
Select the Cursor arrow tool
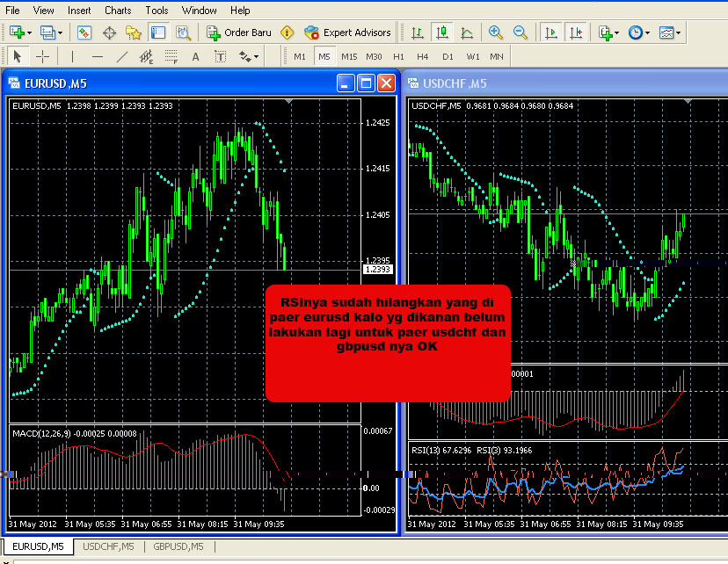coord(18,56)
